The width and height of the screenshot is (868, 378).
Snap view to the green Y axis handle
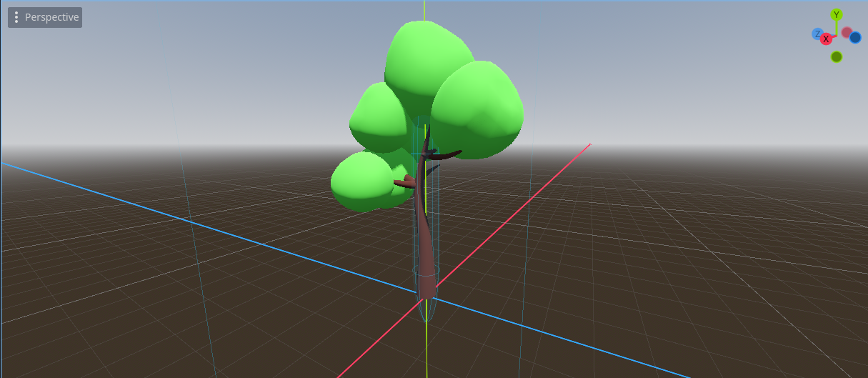coord(837,15)
